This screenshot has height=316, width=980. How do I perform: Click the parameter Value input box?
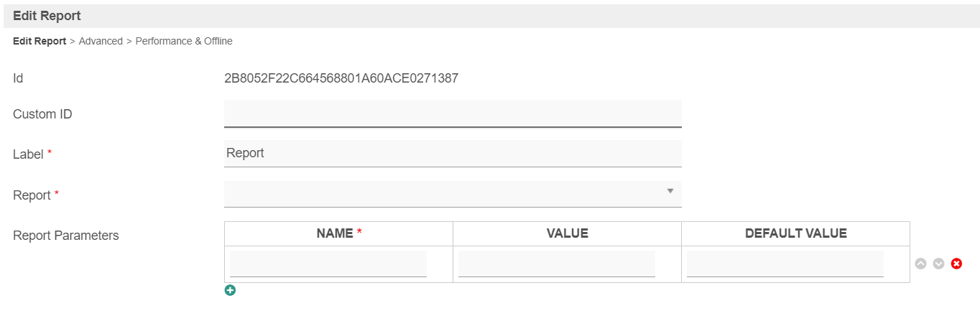[x=557, y=264]
